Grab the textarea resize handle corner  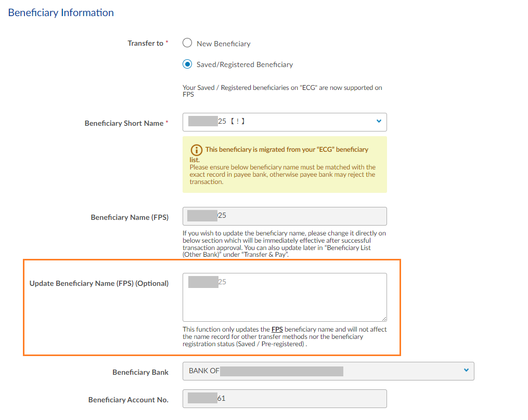tap(384, 319)
